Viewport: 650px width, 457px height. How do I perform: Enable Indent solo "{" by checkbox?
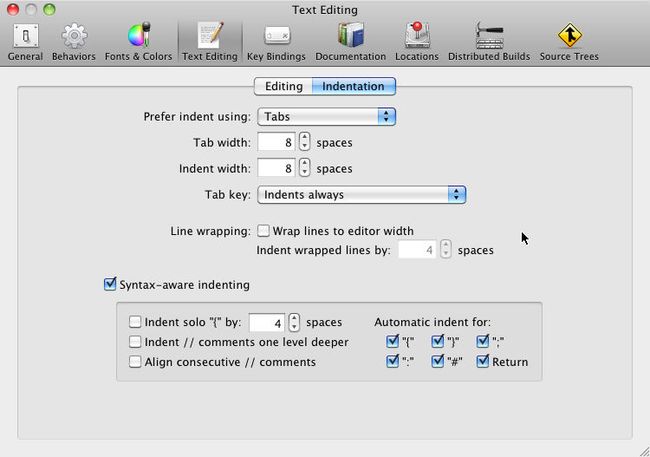(x=135, y=322)
